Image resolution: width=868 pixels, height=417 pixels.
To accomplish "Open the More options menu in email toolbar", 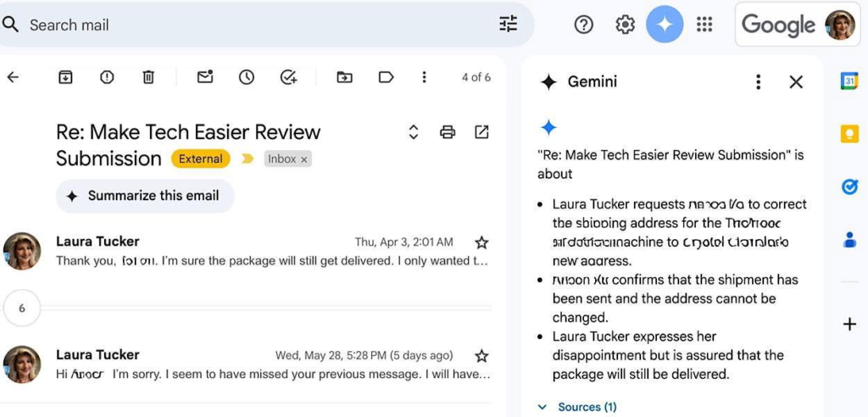I will coord(424,77).
